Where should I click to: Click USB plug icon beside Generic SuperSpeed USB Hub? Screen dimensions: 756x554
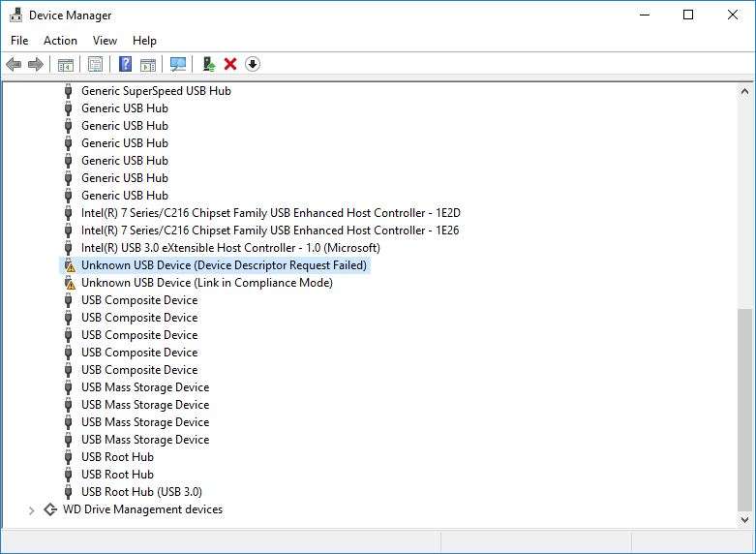click(x=69, y=91)
